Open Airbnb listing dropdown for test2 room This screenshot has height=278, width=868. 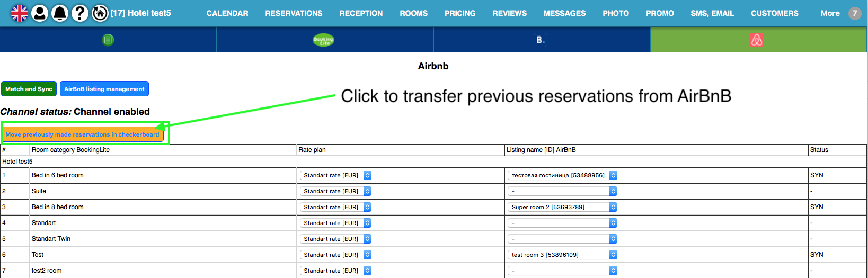[x=562, y=271]
